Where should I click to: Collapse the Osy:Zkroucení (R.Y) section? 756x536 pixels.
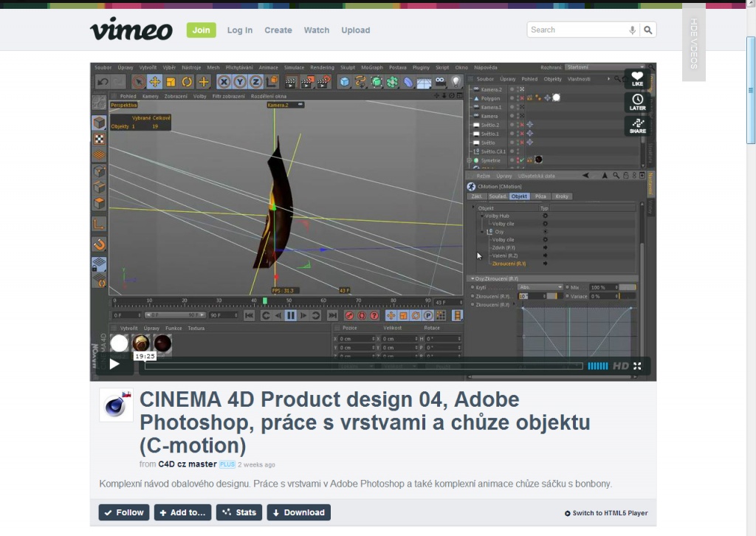[x=472, y=278]
